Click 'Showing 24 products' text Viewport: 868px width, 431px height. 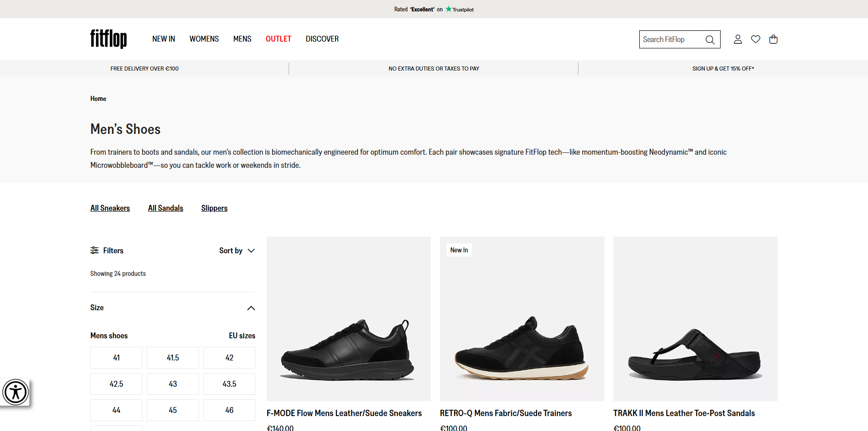pyautogui.click(x=118, y=274)
